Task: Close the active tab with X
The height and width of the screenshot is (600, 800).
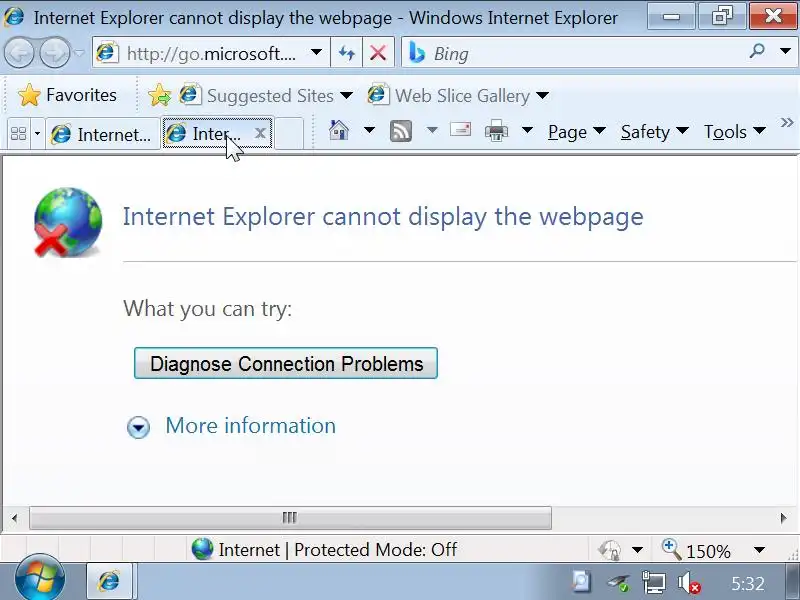Action: [x=260, y=133]
